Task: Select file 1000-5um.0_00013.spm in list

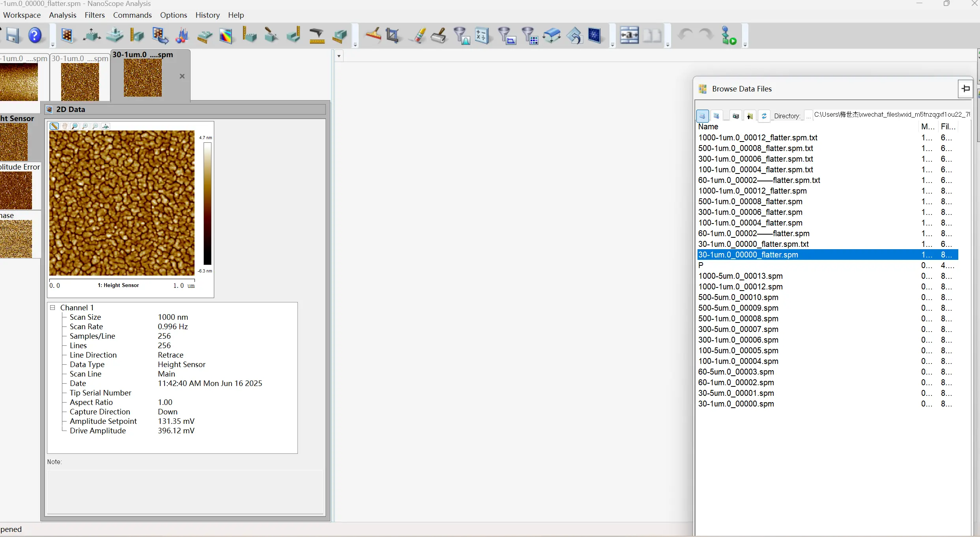Action: point(740,276)
